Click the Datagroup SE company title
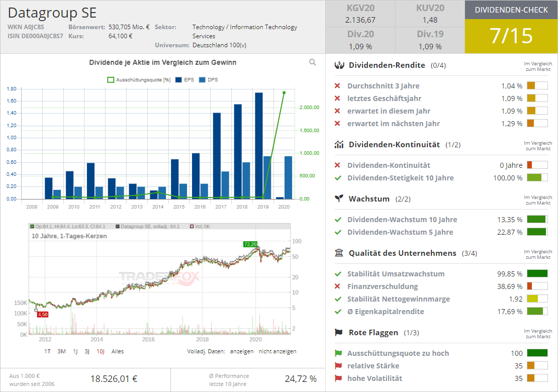The image size is (558, 392). (x=52, y=13)
